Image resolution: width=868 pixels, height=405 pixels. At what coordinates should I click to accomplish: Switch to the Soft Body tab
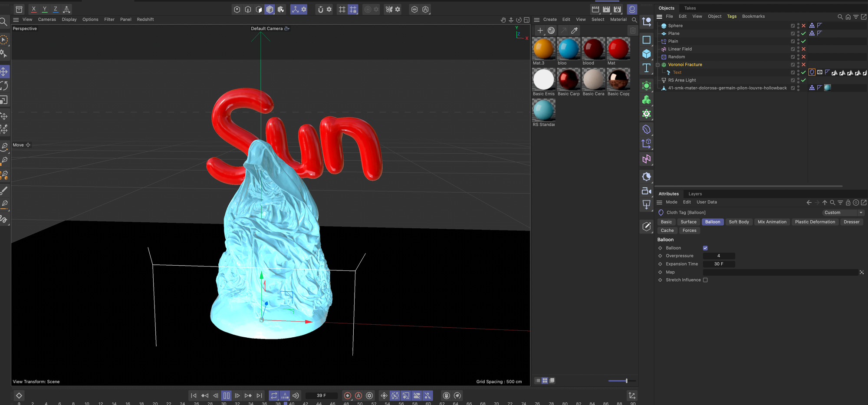pyautogui.click(x=739, y=222)
